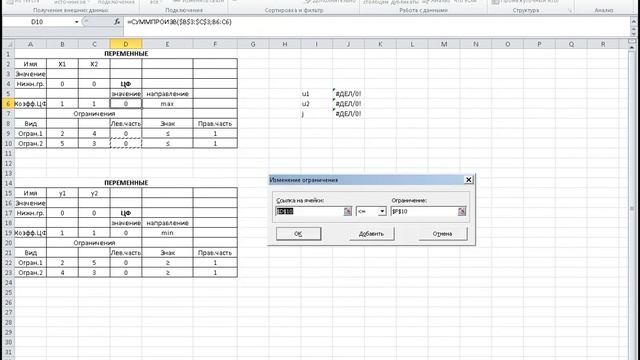640x360 pixels.
Task: Click the Лев.часть header in row 21
Action: click(x=126, y=253)
